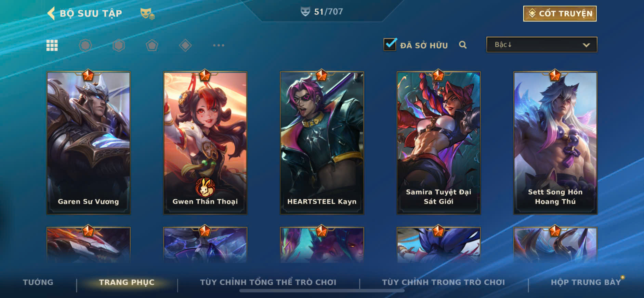Show more filters with three dots
Viewport: 644px width, 298px height.
(219, 45)
